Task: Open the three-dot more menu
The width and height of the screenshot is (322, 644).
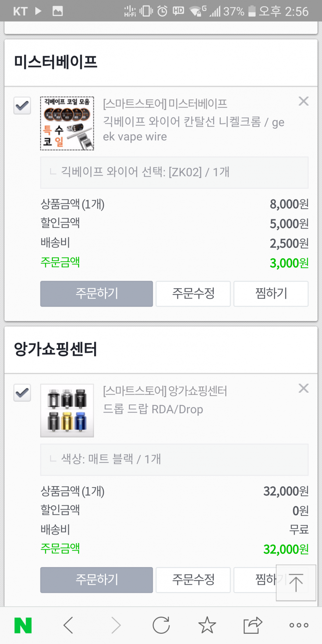Action: pos(298,625)
